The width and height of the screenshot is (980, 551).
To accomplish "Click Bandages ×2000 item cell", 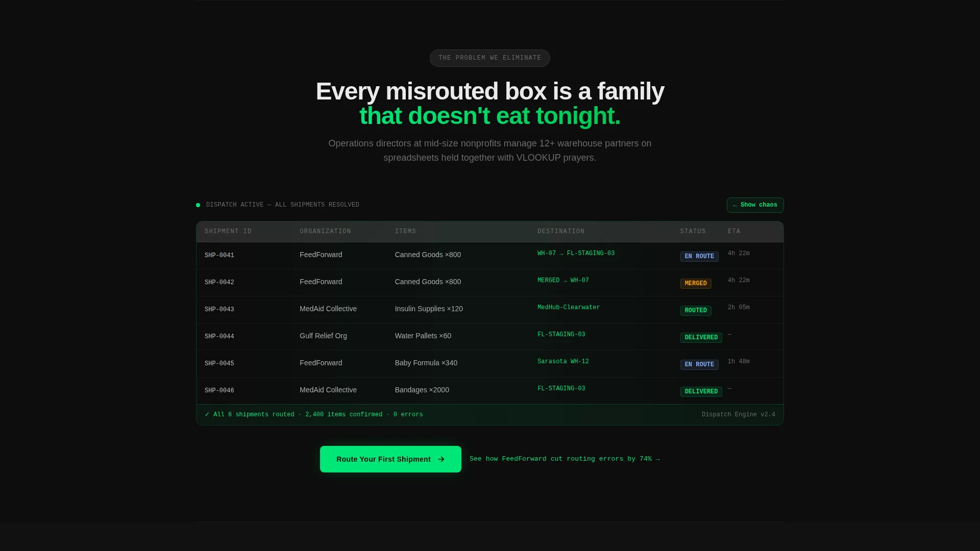I will click(x=422, y=390).
